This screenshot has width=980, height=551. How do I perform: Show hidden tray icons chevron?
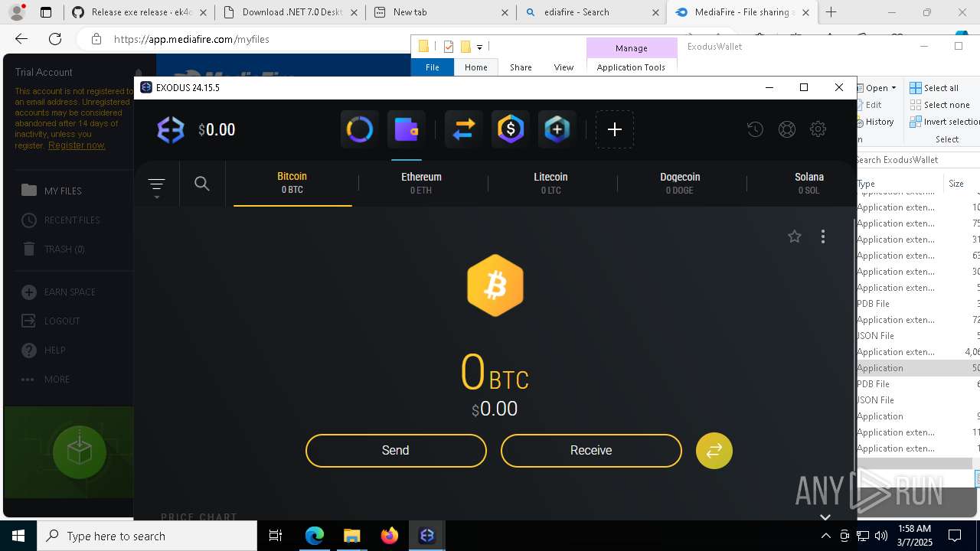tap(825, 536)
